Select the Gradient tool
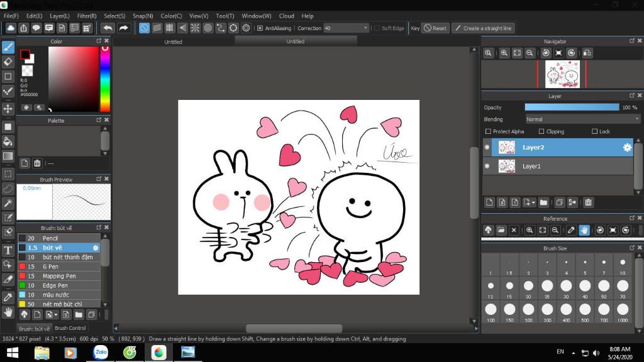Viewport: 644px width, 362px height. (8, 156)
